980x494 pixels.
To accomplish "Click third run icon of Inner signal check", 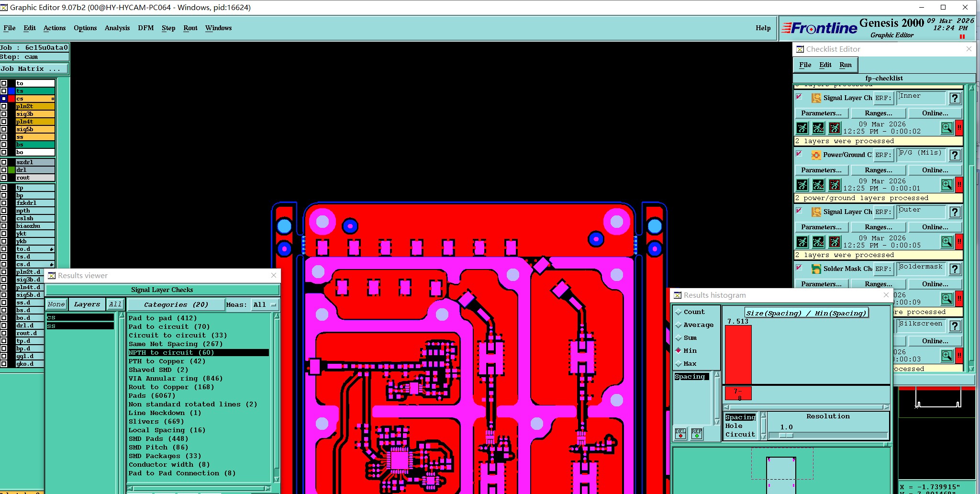I will (x=835, y=128).
